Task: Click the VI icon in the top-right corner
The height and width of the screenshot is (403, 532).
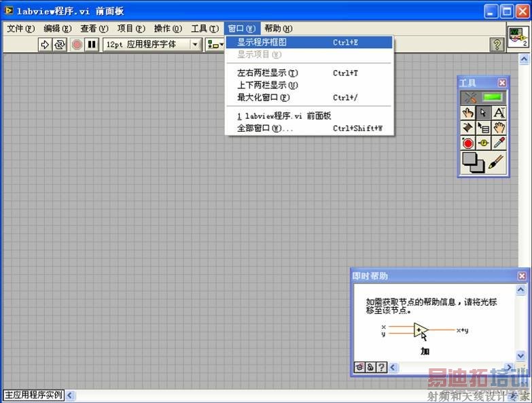Action: coord(518,37)
